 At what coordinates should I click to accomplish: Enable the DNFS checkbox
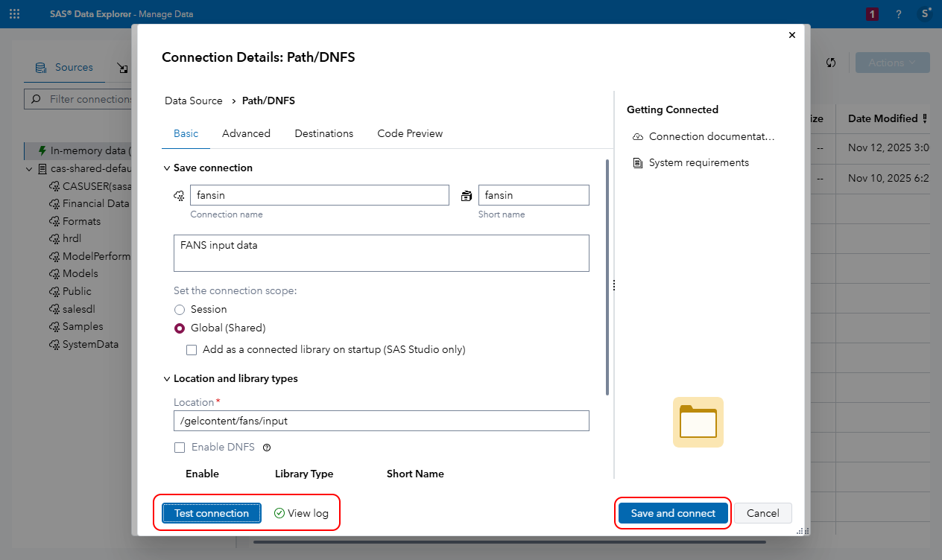[179, 447]
